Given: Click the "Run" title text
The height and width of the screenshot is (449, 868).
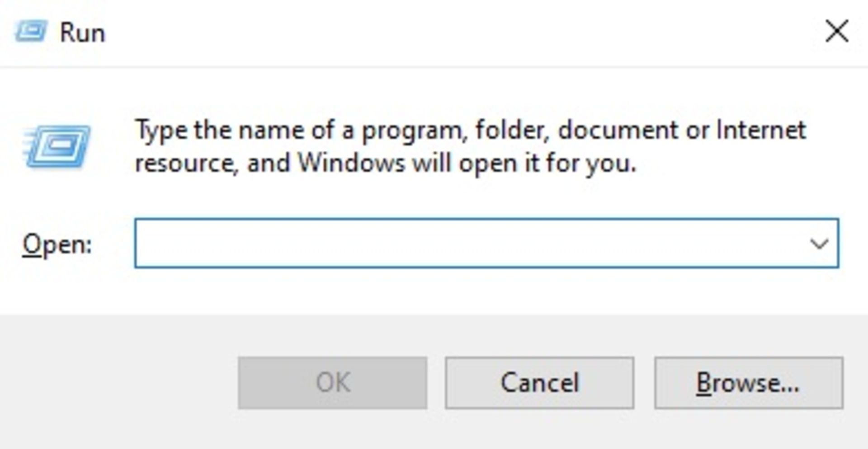Looking at the screenshot, I should tap(83, 33).
